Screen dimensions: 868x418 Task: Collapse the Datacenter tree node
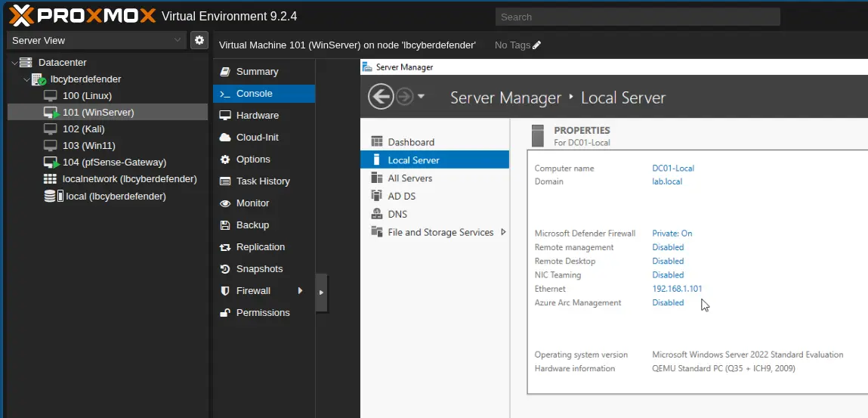[x=14, y=63]
